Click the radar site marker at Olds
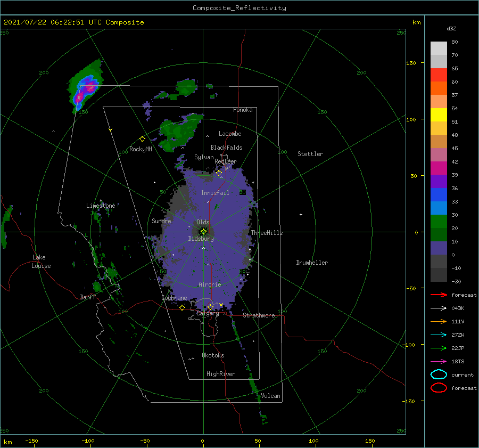This screenshot has height=448, width=479. point(203,232)
